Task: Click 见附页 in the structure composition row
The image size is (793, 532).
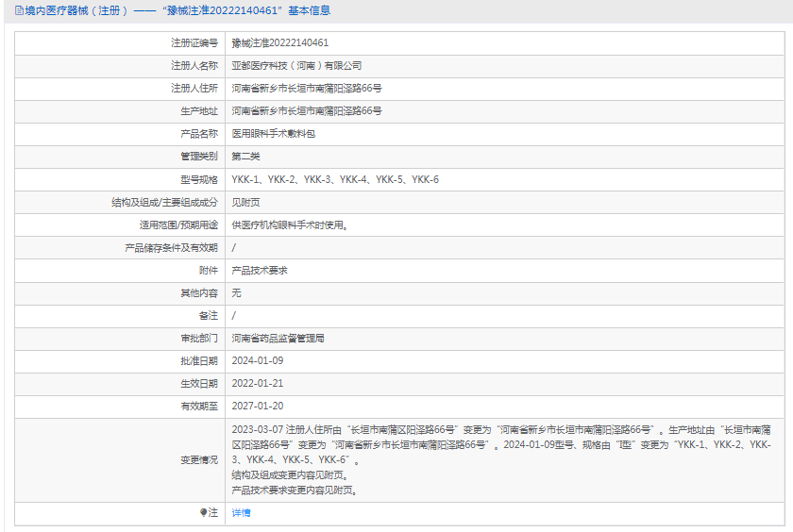Action: (x=246, y=202)
